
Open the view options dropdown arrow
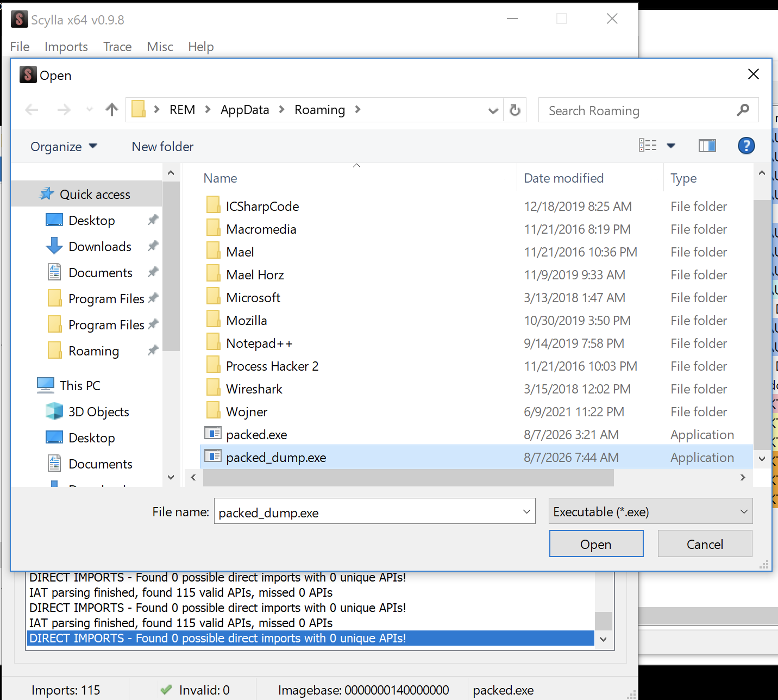point(671,145)
